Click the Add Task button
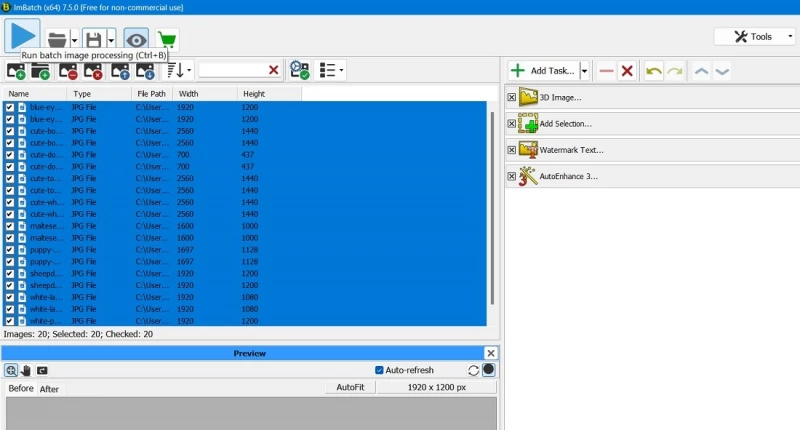 point(544,71)
